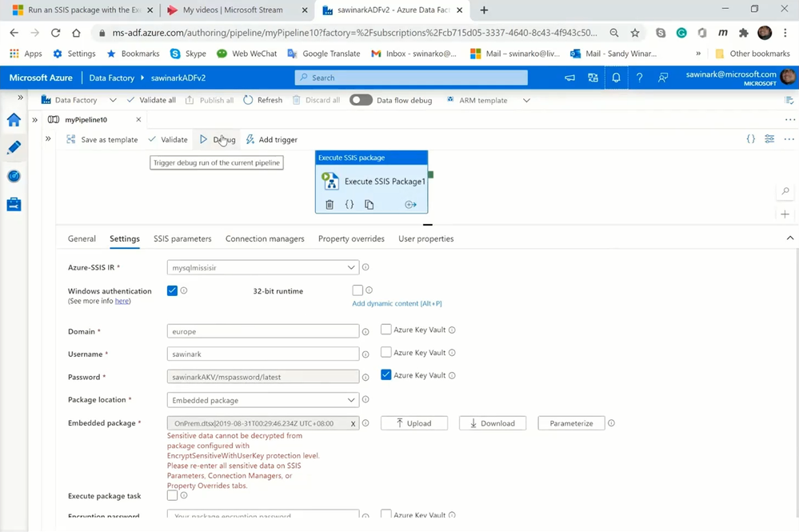Screen dimensions: 799x532
Task: Switch to Property overrides tab
Action: (x=351, y=238)
